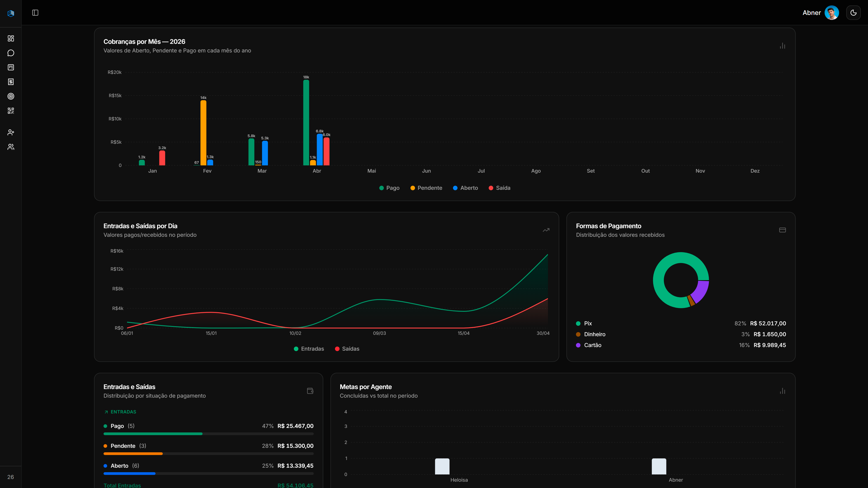Screen dimensions: 868x488
Task: Toggle the Pago legend series
Action: coord(389,188)
